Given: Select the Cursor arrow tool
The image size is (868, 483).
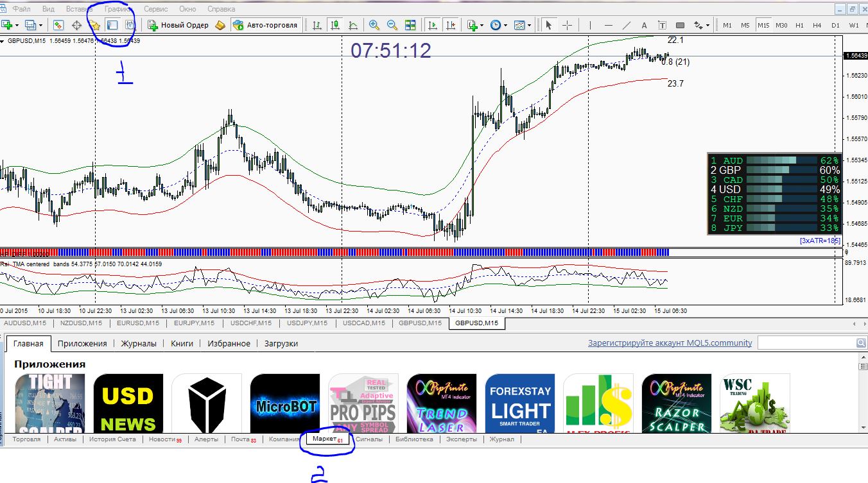Looking at the screenshot, I should tap(549, 25).
